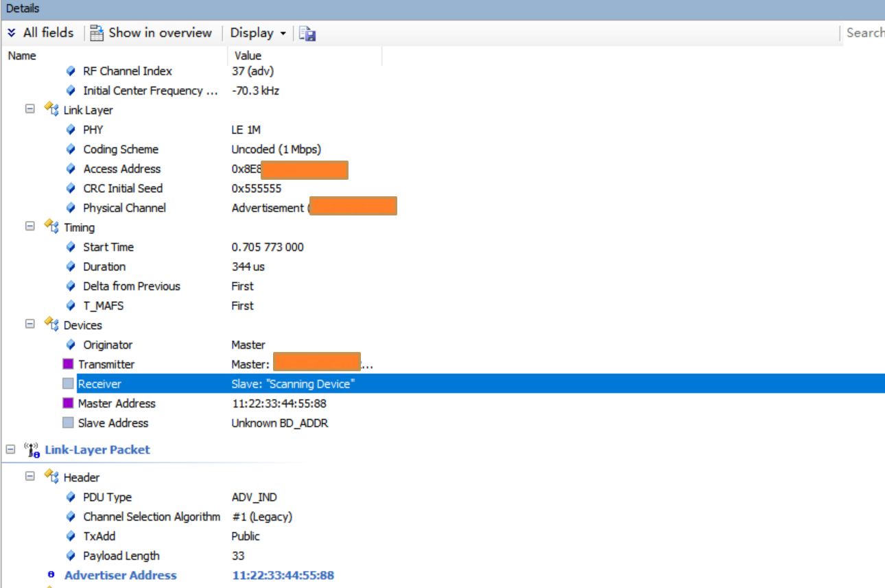Click the Search input field
This screenshot has height=588, width=885.
point(864,33)
